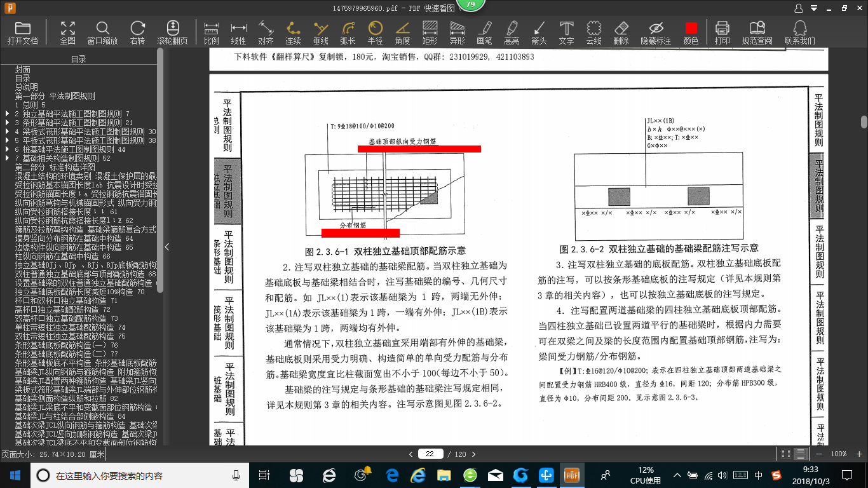Set measuring scale with 比例
Screen dimensions: 868x488
(x=212, y=32)
